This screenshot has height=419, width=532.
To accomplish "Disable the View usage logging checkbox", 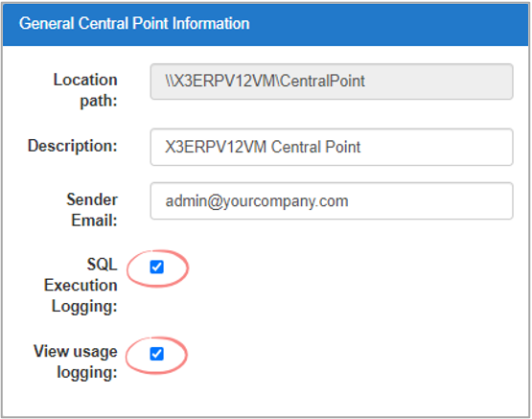I will (x=157, y=354).
